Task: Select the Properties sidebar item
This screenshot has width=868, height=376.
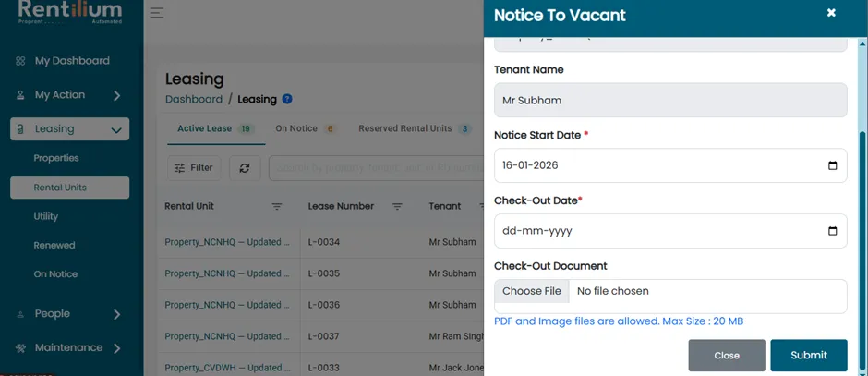Action: pyautogui.click(x=56, y=158)
